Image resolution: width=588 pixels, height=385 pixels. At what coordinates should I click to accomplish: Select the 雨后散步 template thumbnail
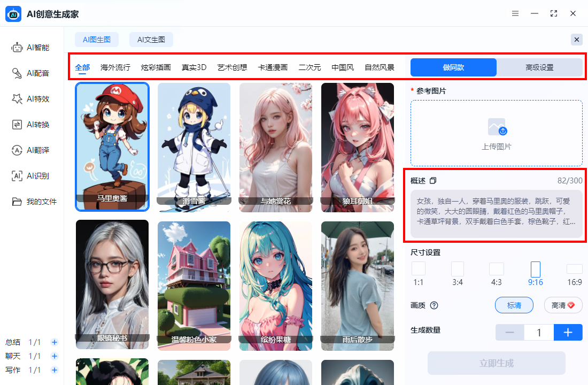pos(358,286)
